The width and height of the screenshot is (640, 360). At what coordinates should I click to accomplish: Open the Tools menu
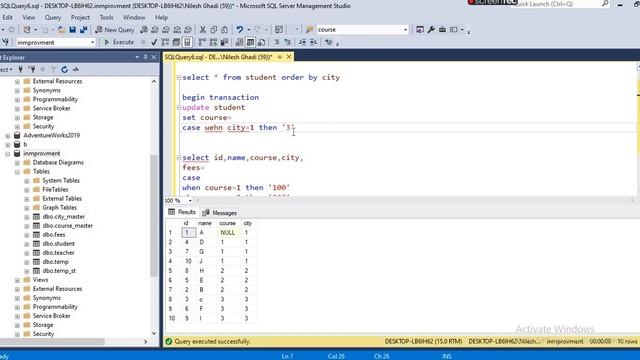(x=106, y=18)
